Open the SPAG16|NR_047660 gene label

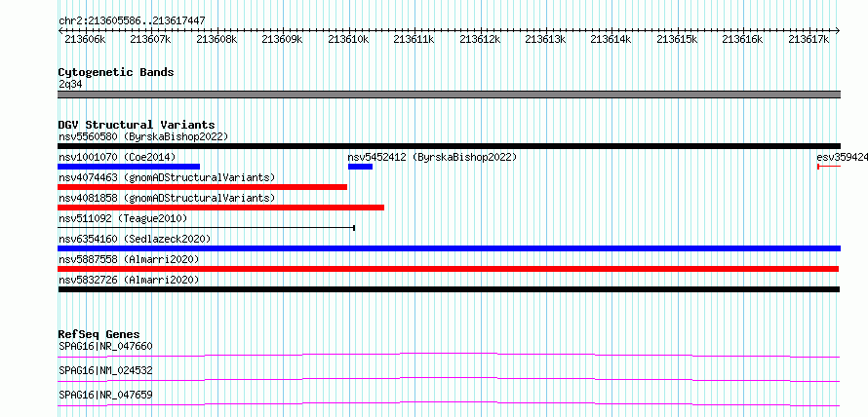[105, 346]
